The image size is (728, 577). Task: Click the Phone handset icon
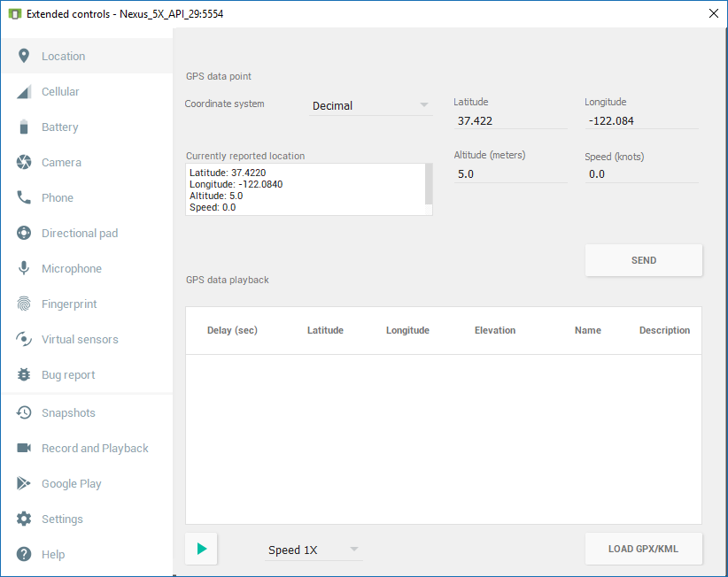24,197
